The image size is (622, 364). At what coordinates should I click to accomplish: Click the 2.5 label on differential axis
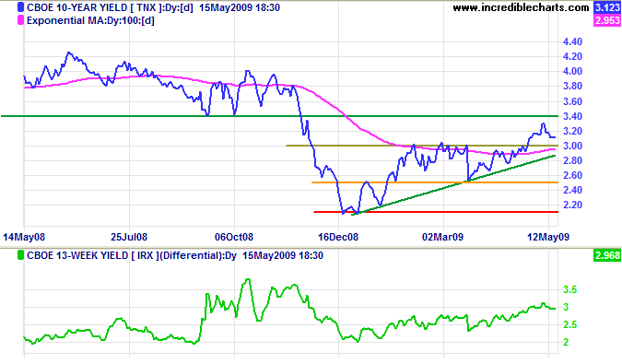coord(570,324)
